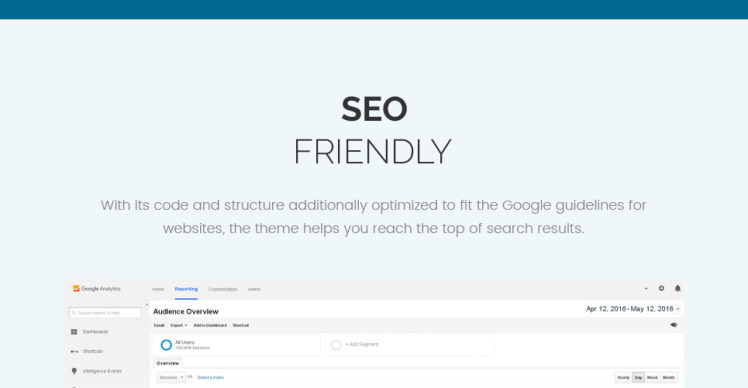The height and width of the screenshot is (388, 748).
Task: Switch graph interval to Month
Action: point(669,378)
